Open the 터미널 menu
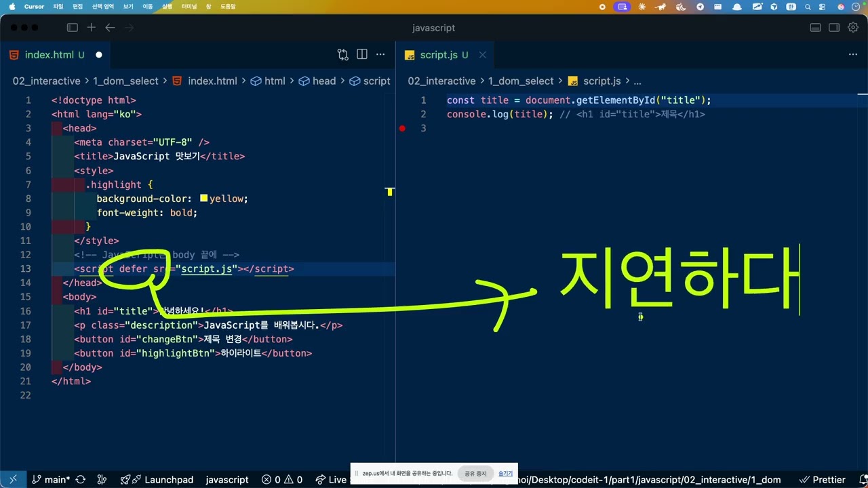 [x=189, y=6]
